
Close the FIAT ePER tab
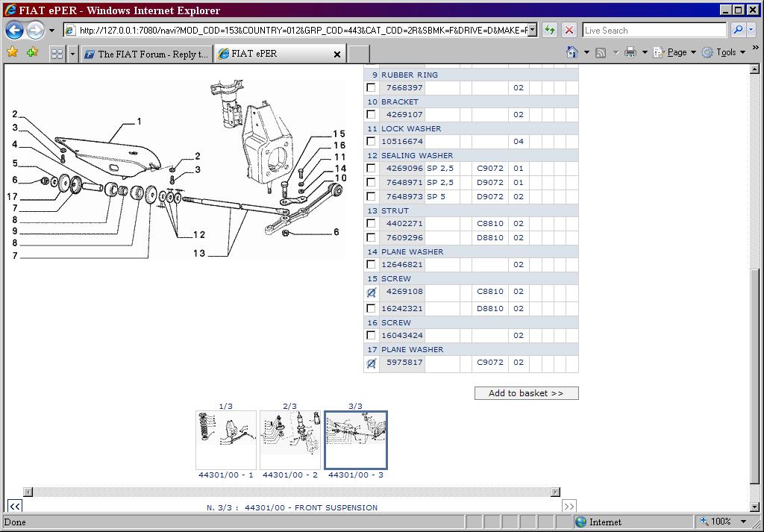pos(336,54)
